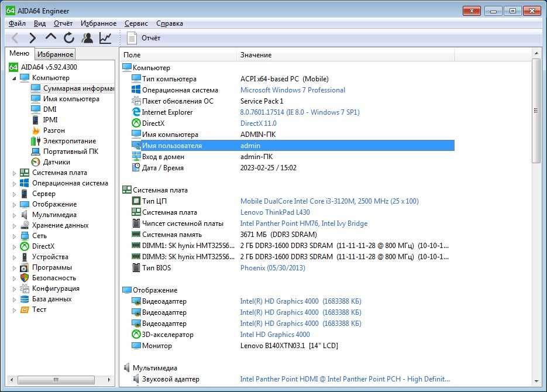Collapse the Компьютер tree node
Viewport: 547px width, 392px height.
pos(14,78)
